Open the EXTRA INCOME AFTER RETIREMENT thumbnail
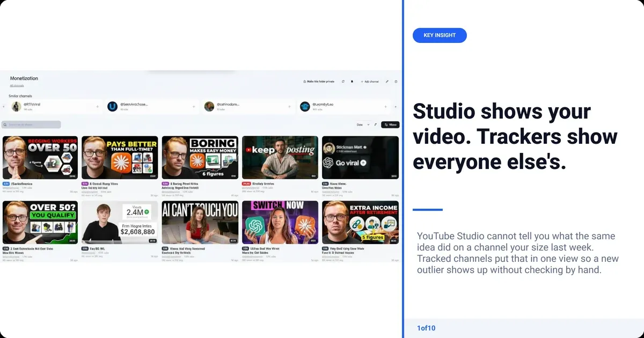This screenshot has width=644, height=338. (x=360, y=223)
